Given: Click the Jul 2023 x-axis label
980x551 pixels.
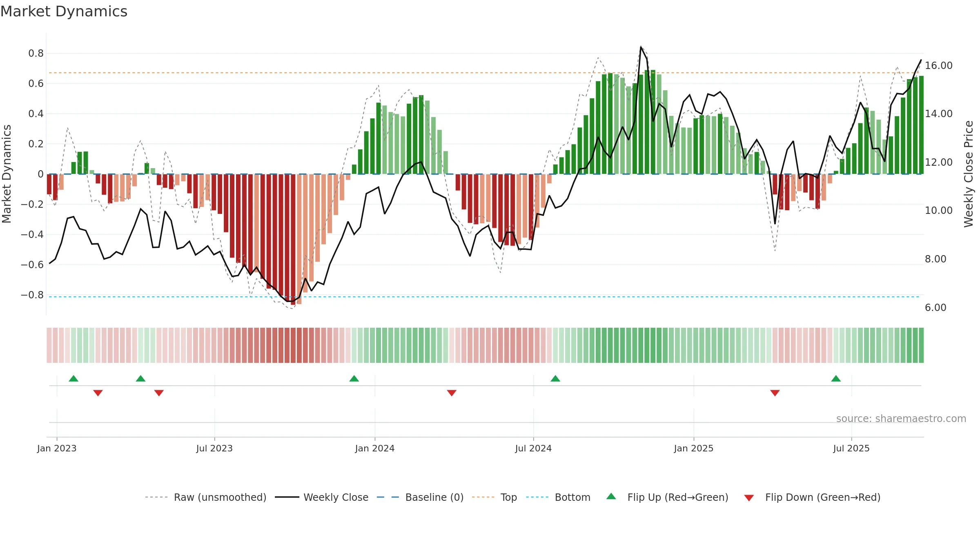Looking at the screenshot, I should coord(214,448).
